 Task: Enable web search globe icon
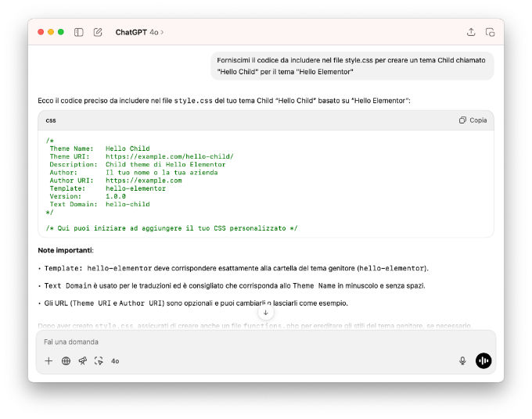pos(66,361)
